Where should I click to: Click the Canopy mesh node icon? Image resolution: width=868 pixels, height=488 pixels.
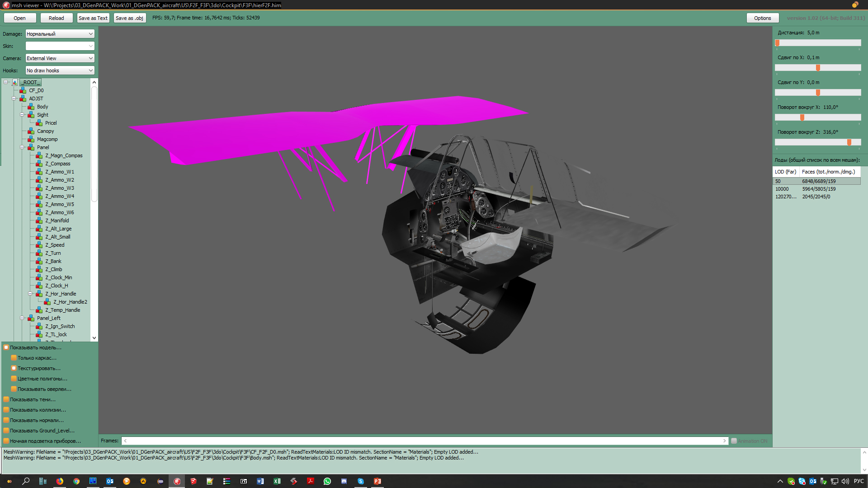coord(31,131)
